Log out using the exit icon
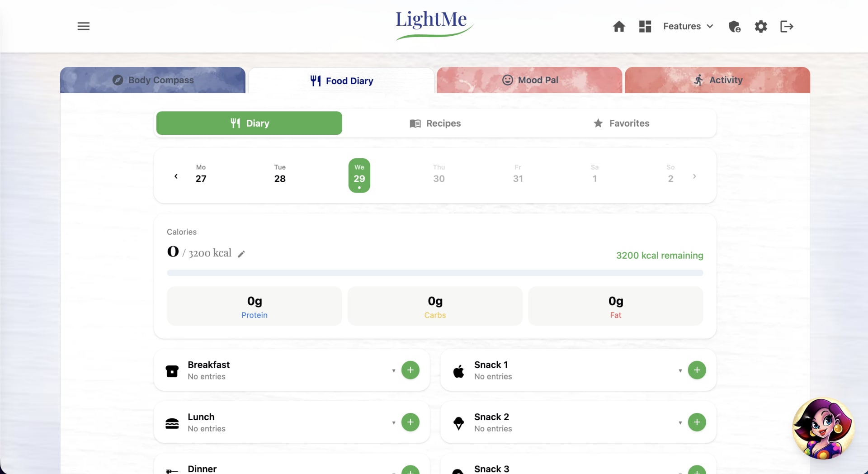Screen dimensions: 868x474 pyautogui.click(x=787, y=26)
